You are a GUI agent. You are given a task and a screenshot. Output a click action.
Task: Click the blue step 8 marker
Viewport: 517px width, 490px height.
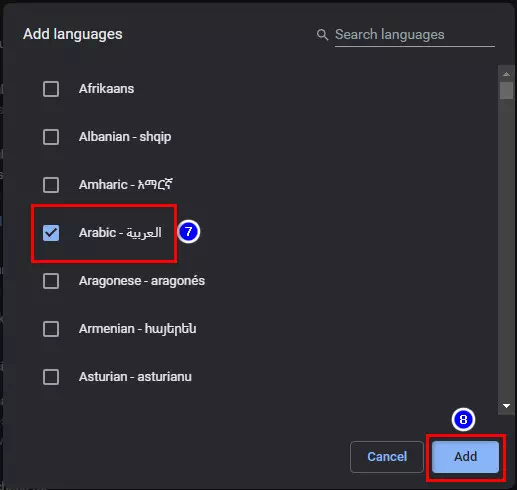(x=463, y=419)
